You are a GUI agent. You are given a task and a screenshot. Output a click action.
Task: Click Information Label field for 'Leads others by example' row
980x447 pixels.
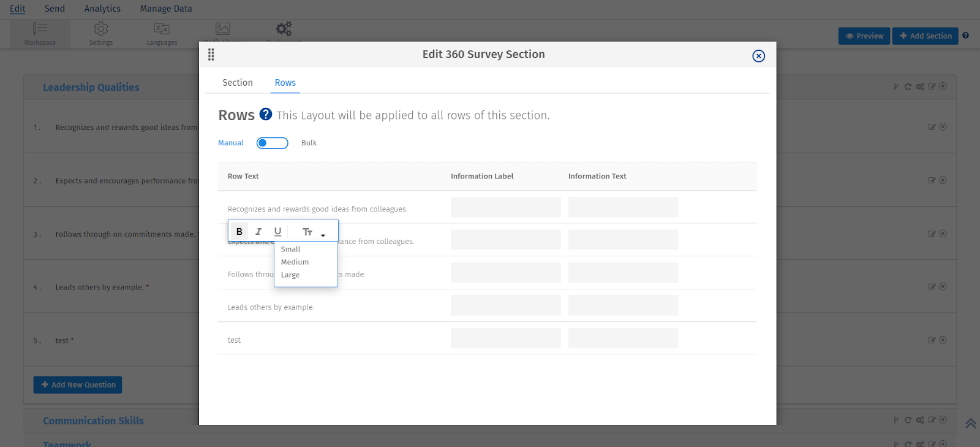coord(506,305)
